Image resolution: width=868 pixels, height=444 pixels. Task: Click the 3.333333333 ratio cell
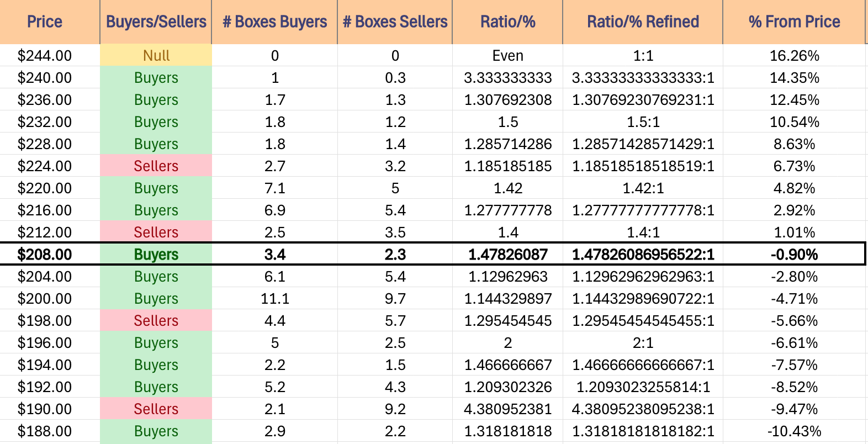click(507, 77)
